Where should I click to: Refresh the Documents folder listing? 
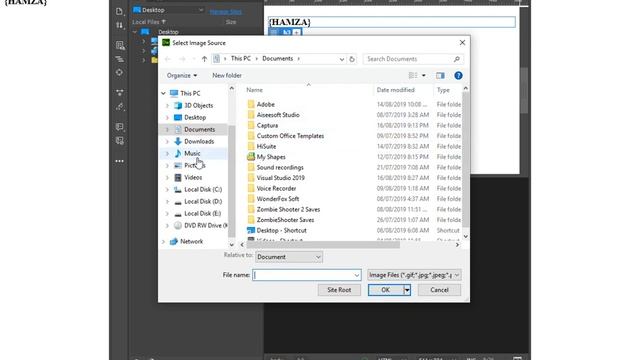point(352,59)
